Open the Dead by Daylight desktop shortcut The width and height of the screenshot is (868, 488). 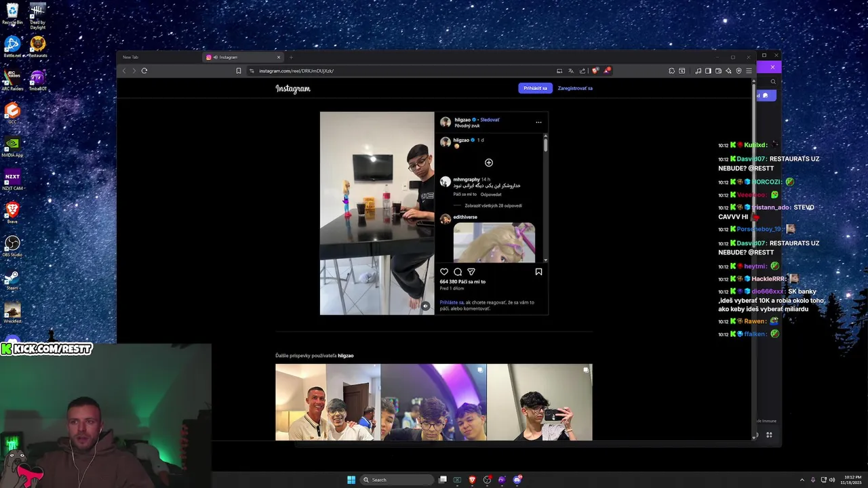(x=38, y=15)
